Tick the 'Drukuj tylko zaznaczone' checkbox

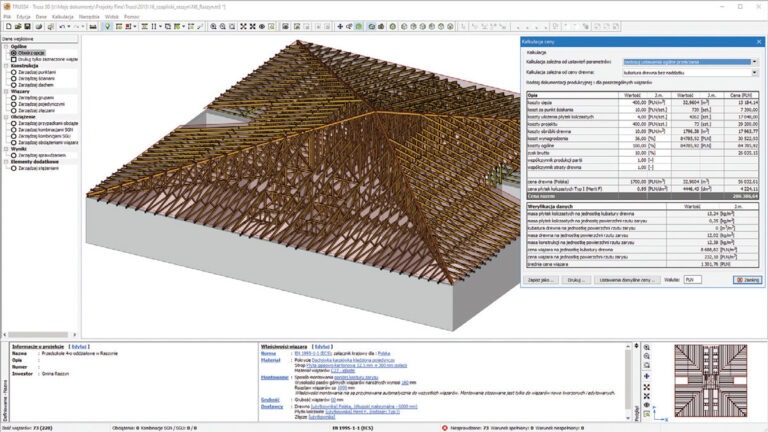(x=14, y=59)
